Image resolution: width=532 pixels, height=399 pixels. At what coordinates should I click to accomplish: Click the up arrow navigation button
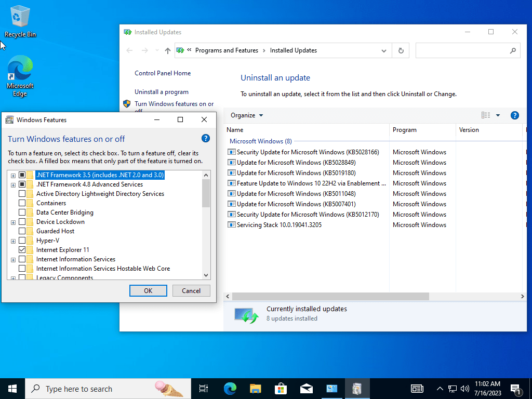pyautogui.click(x=168, y=50)
